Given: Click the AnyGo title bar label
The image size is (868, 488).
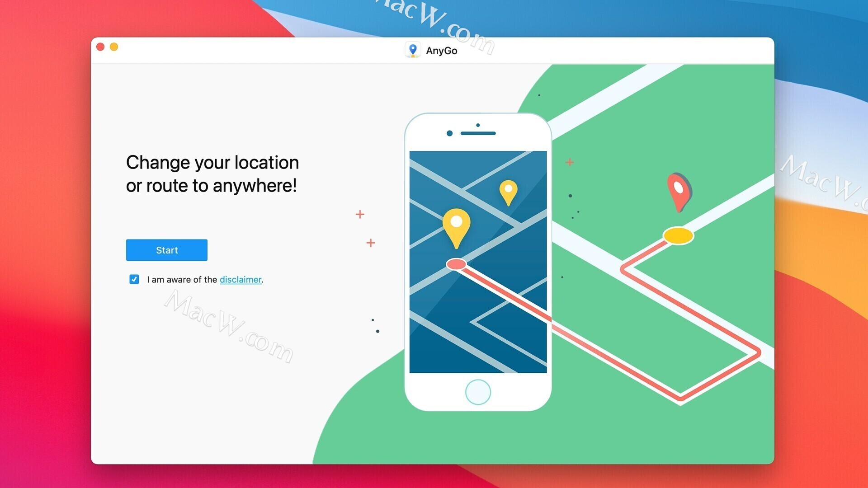Looking at the screenshot, I should coord(441,50).
